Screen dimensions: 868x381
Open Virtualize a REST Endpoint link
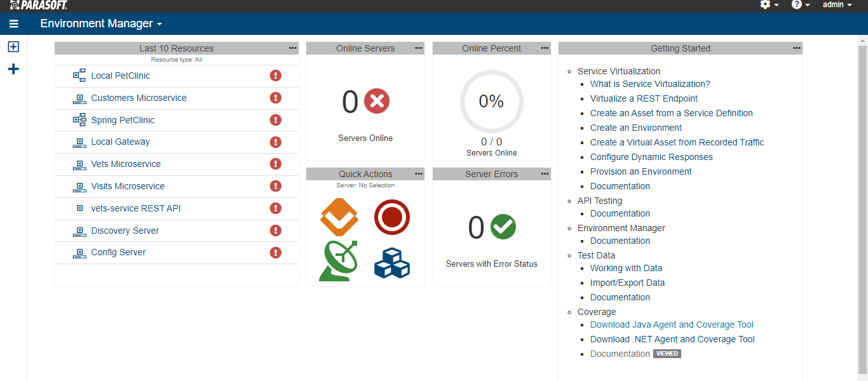[x=644, y=98]
